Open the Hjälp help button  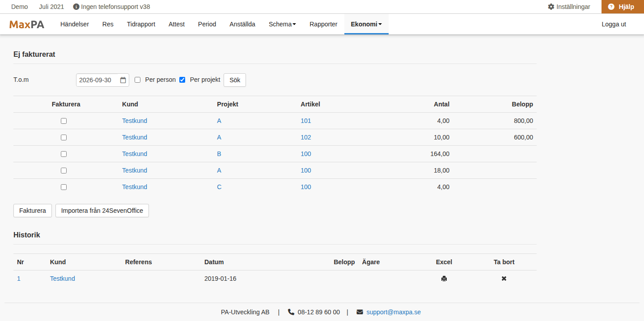pyautogui.click(x=623, y=7)
